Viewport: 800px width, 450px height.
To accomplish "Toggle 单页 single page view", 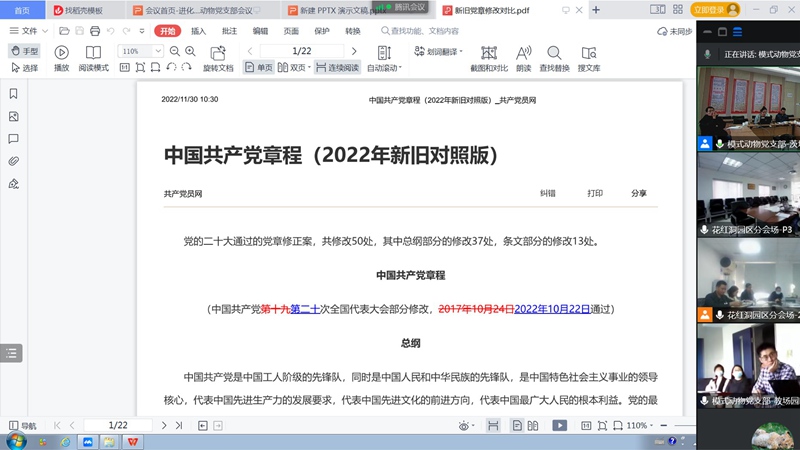I will click(258, 68).
